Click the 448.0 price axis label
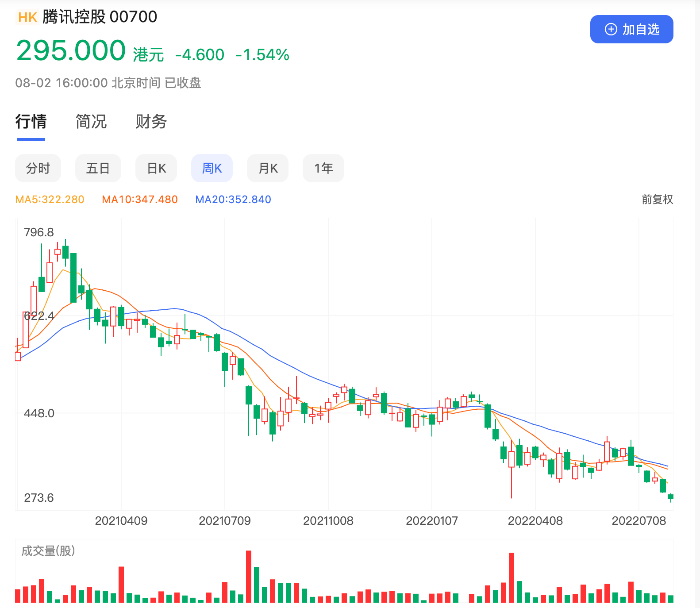This screenshot has height=608, width=700. click(x=39, y=413)
